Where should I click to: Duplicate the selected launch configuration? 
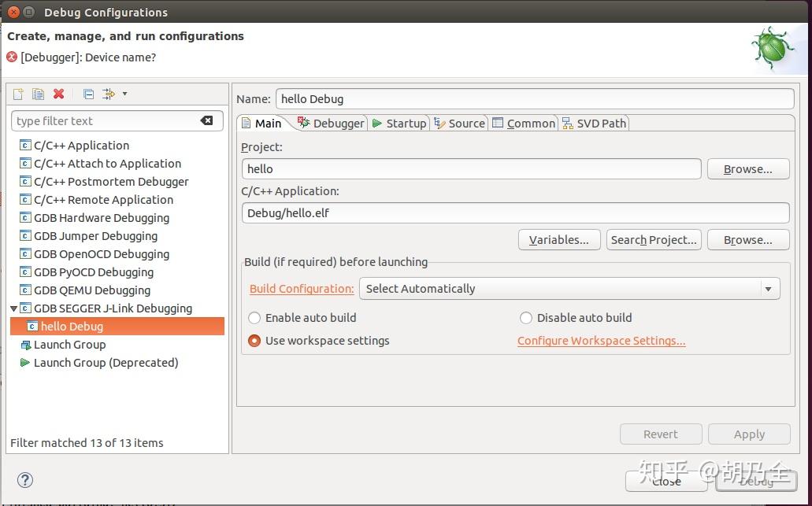coord(38,94)
